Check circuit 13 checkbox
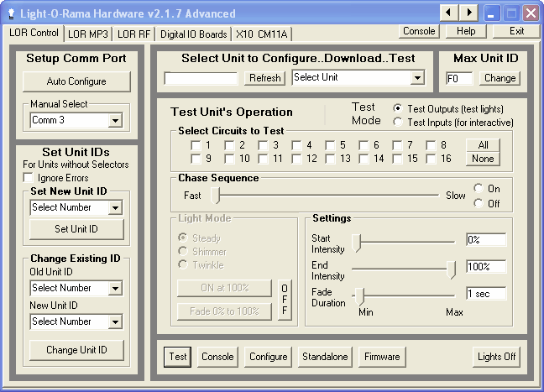544x392 pixels. (x=330, y=159)
